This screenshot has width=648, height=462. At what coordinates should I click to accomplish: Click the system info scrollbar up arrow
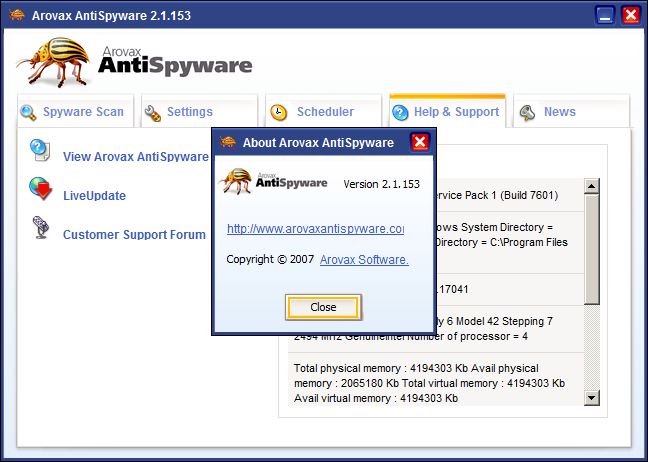[x=591, y=186]
